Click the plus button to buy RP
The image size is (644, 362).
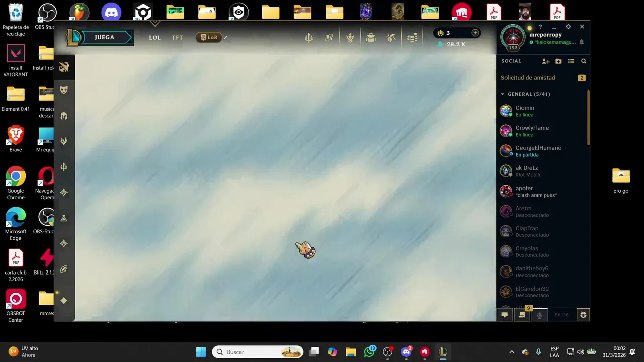tap(475, 33)
